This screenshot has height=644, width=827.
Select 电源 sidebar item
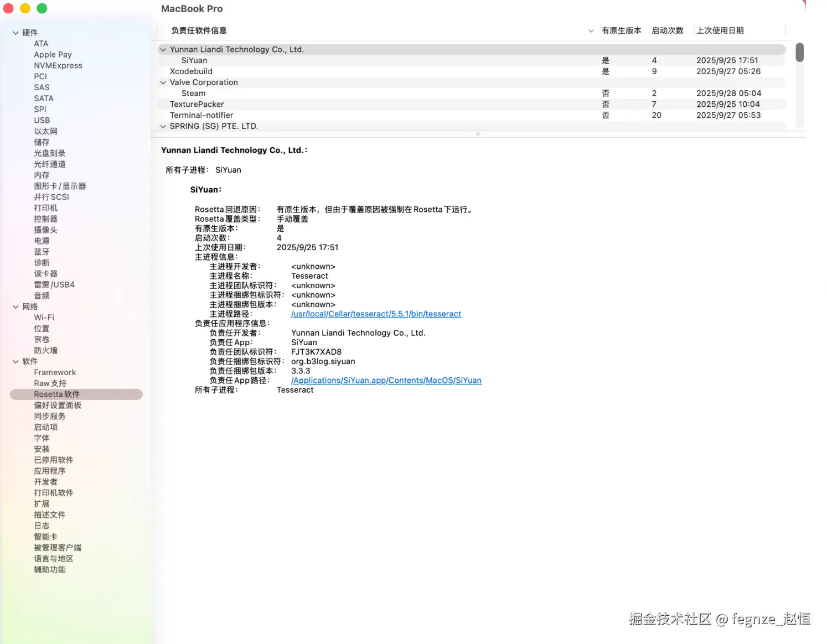42,241
